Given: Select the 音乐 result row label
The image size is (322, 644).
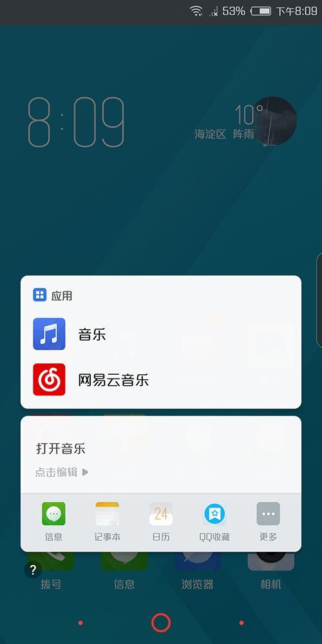Looking at the screenshot, I should click(92, 334).
